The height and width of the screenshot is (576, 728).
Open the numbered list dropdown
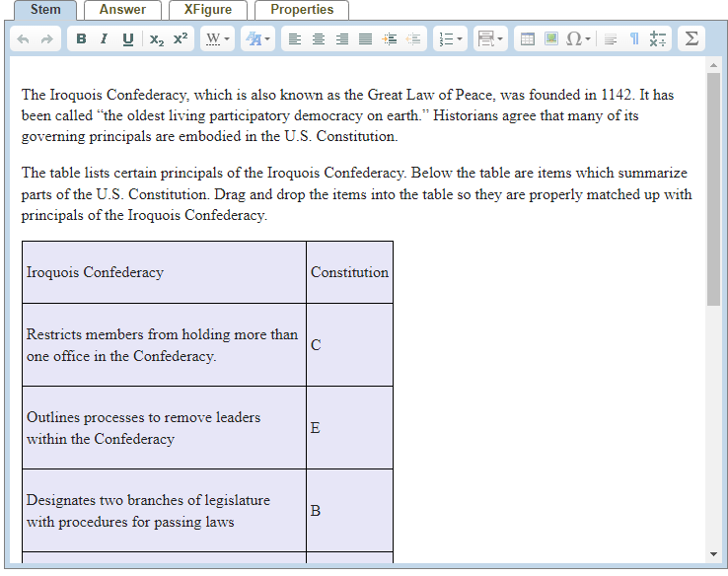click(451, 39)
